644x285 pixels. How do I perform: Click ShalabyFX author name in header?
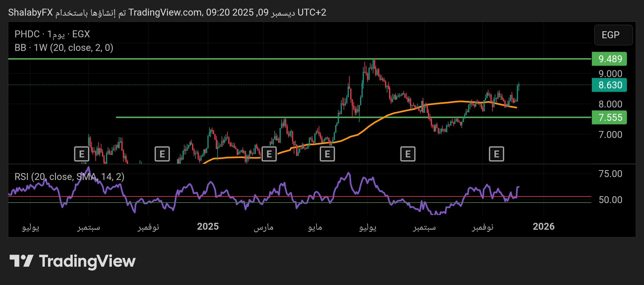click(30, 12)
